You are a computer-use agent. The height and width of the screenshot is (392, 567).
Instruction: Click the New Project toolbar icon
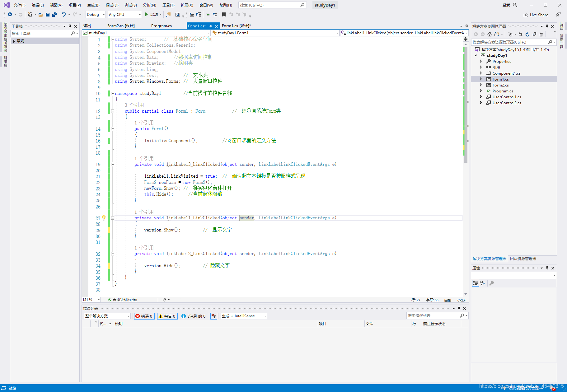(x=30, y=15)
